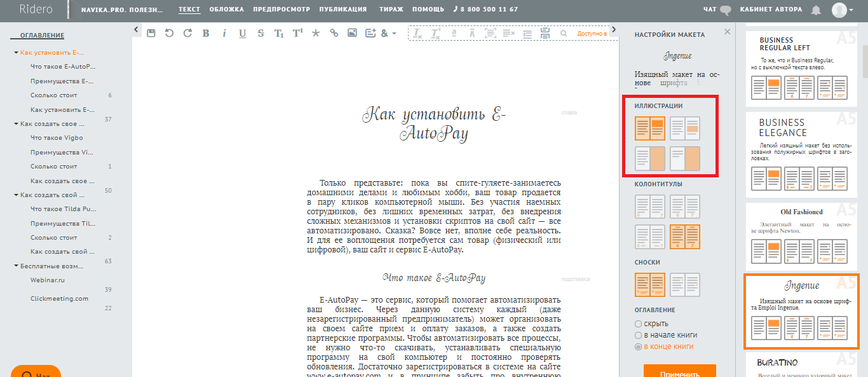Switch to the ОБЛОЖКА tab

[x=226, y=10]
